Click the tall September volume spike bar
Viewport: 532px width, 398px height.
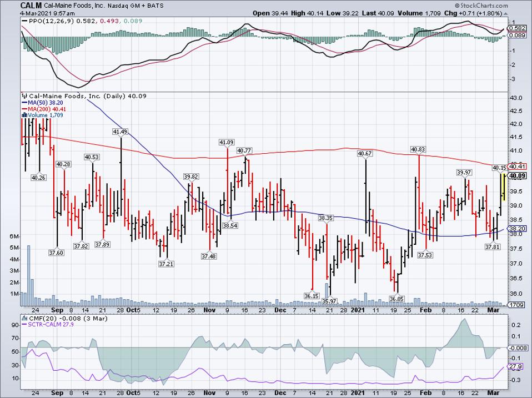28,276
